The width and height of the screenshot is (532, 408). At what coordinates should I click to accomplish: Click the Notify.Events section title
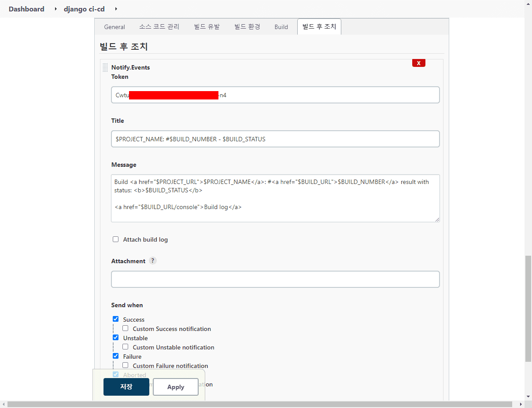130,67
